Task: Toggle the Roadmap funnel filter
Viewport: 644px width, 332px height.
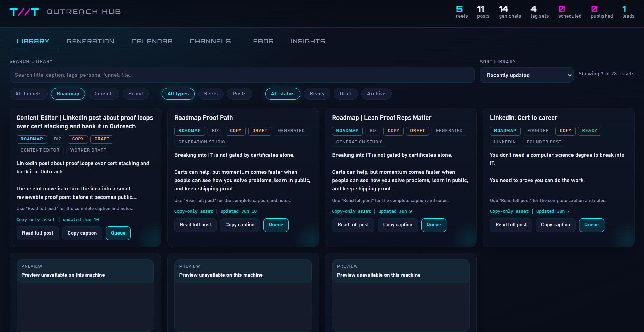Action: (x=68, y=94)
